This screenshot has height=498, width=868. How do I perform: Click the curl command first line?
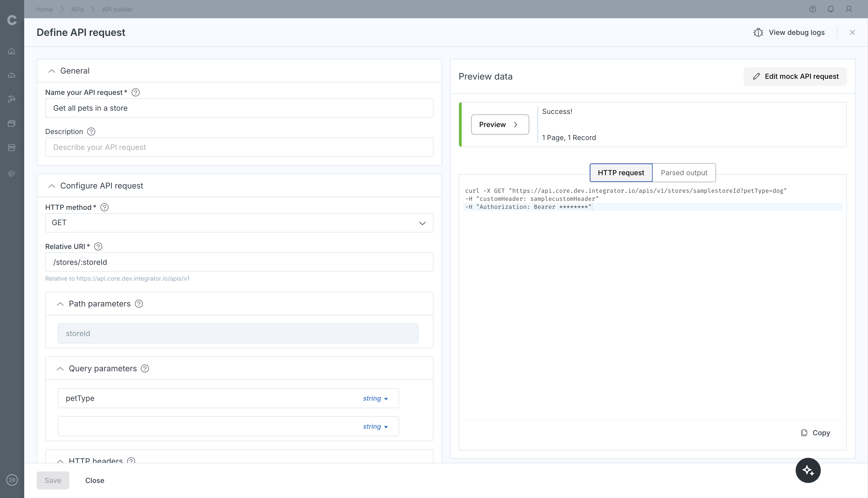pyautogui.click(x=626, y=191)
